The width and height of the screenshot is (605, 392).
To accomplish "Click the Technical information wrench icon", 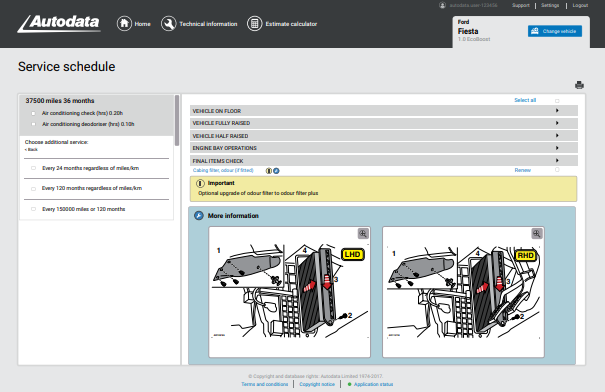I will click(169, 24).
